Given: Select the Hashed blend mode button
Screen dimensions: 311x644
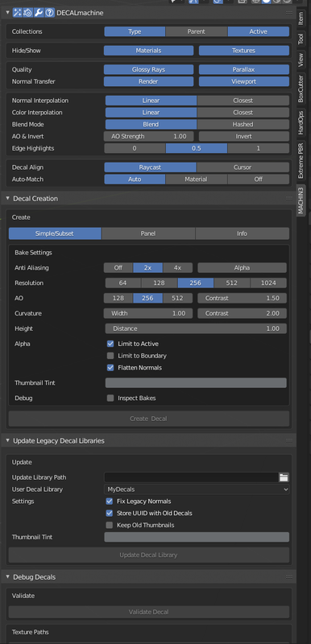Looking at the screenshot, I should (243, 125).
